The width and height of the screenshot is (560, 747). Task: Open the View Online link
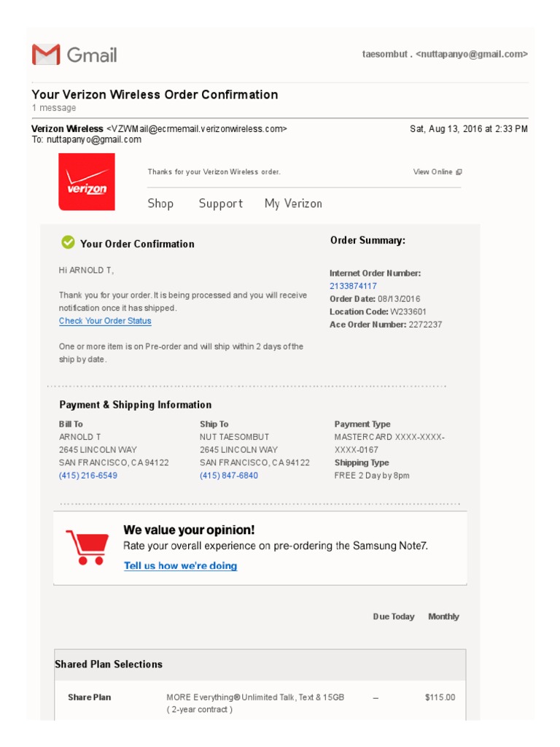pos(432,172)
